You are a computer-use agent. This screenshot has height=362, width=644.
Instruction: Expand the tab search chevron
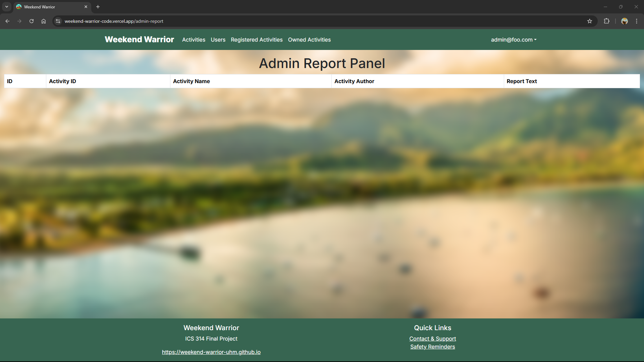[x=6, y=7]
